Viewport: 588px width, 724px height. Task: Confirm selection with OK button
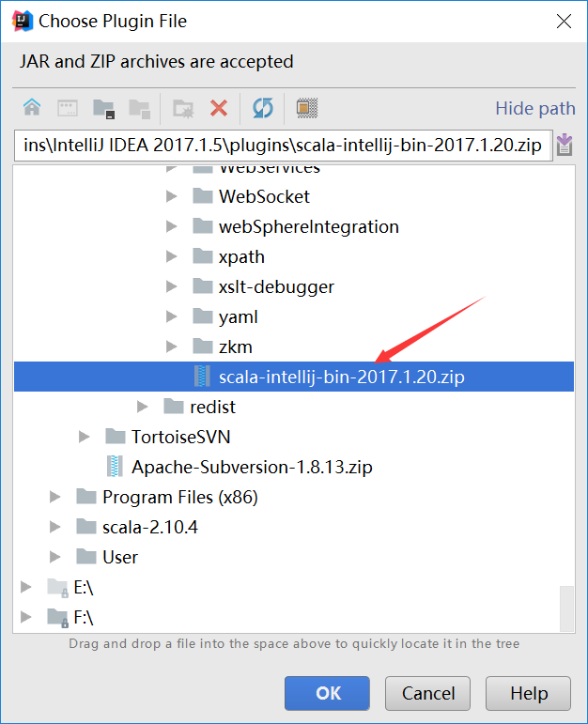click(x=327, y=693)
